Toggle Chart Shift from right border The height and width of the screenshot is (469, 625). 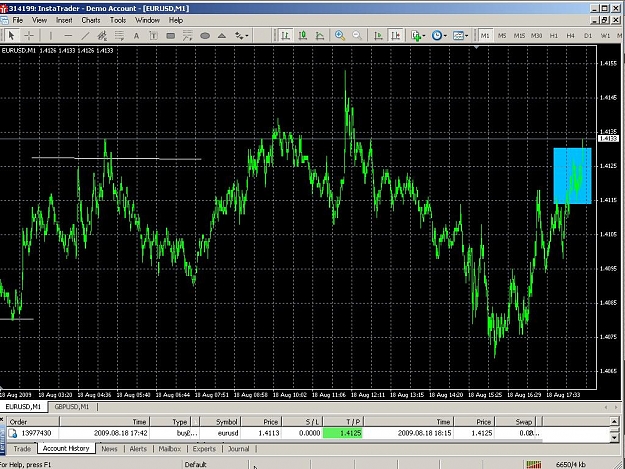395,36
